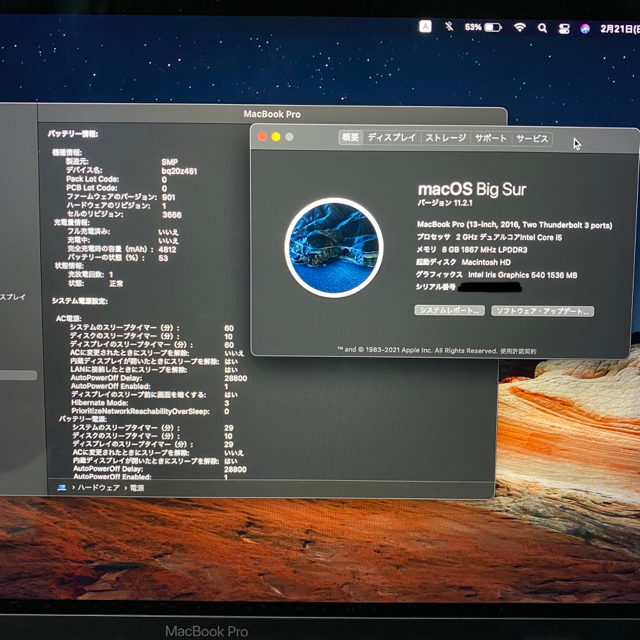This screenshot has width=640, height=640.
Task: Open Control Center icon
Action: coord(564,28)
